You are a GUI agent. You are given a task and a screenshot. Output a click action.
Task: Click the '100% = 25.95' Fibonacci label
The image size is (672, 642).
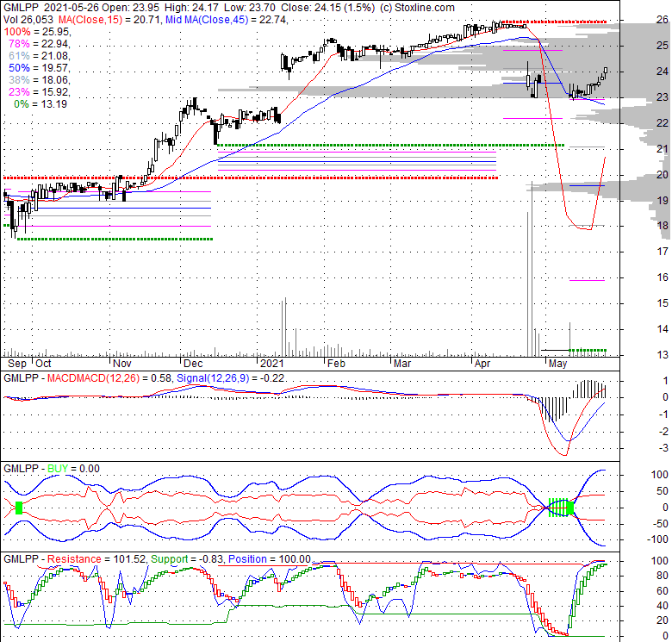37,32
